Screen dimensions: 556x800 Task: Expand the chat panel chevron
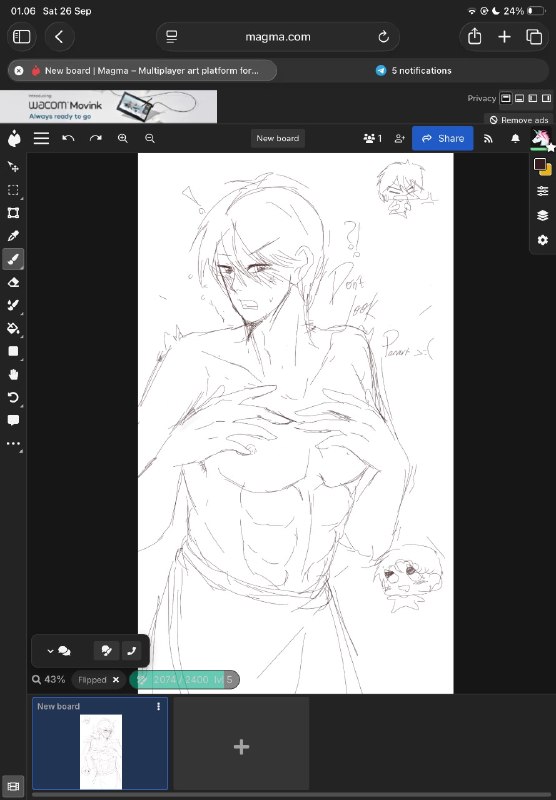pyautogui.click(x=50, y=651)
